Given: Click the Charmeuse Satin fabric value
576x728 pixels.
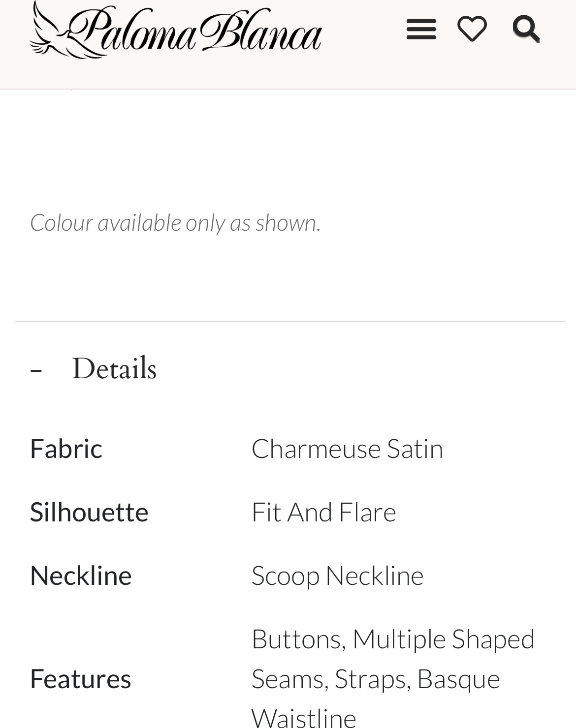Looking at the screenshot, I should (347, 448).
